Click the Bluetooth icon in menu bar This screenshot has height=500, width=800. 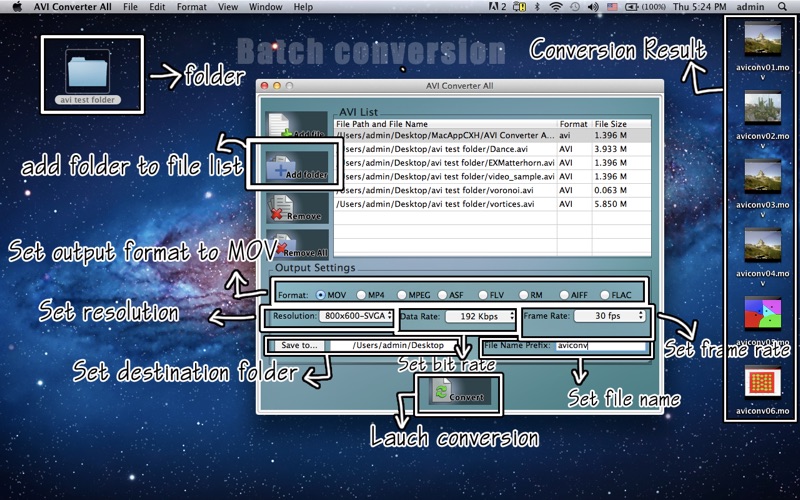537,7
